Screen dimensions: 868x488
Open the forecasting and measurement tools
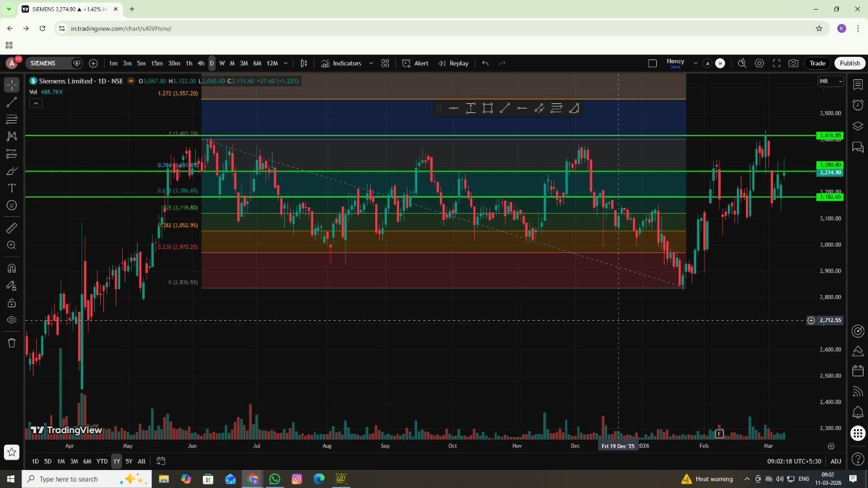(x=12, y=154)
